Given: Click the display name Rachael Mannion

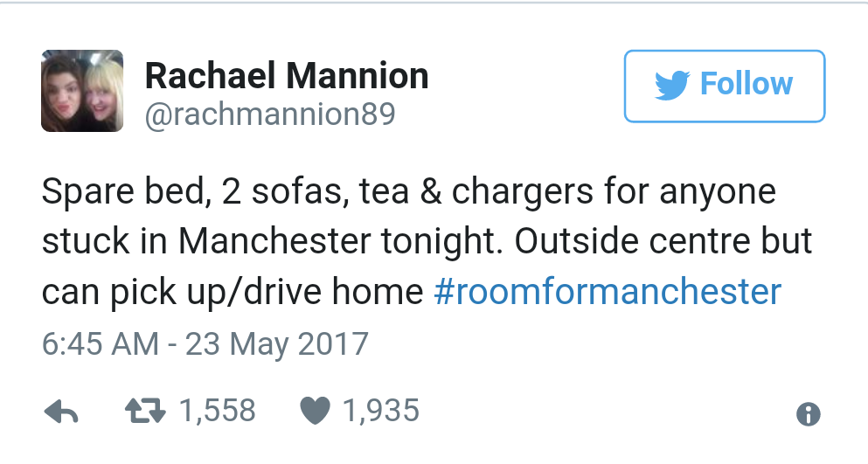Looking at the screenshot, I should tap(287, 76).
